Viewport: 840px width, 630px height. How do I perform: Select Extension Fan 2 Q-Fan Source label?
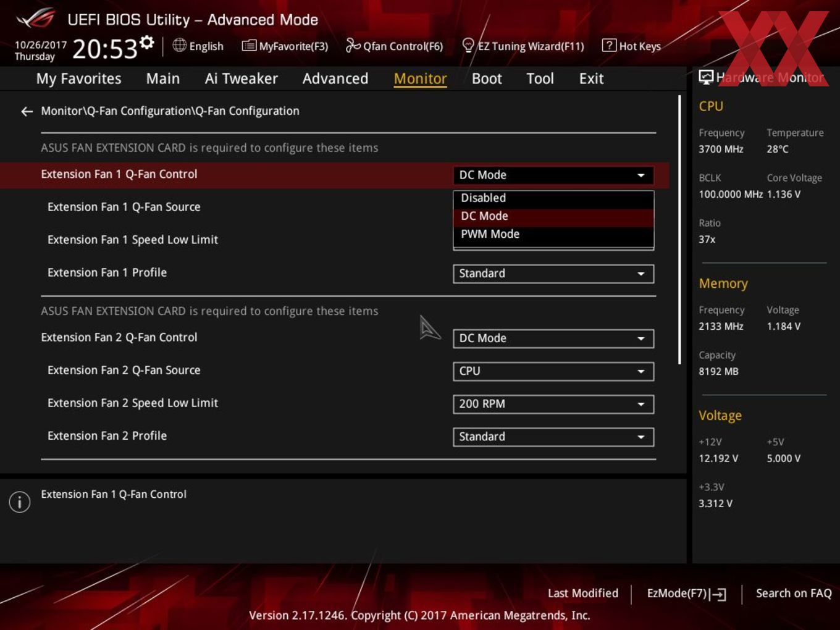(x=124, y=370)
